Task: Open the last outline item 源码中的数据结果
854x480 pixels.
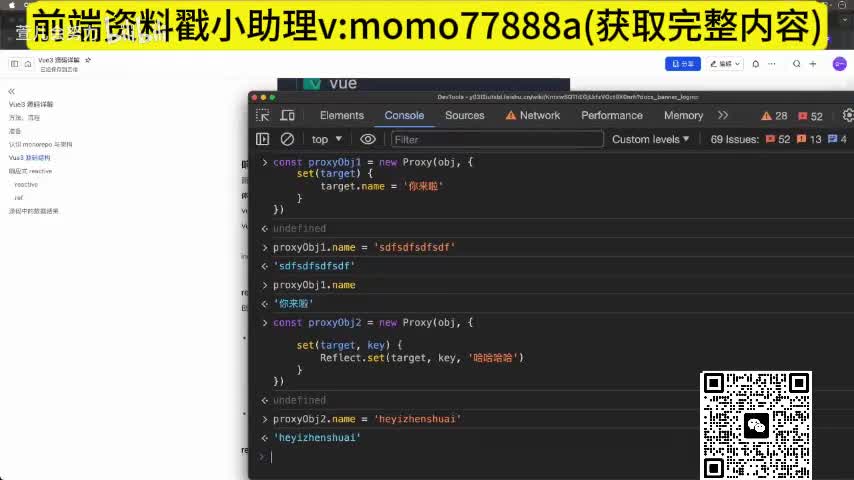Action: click(33, 211)
